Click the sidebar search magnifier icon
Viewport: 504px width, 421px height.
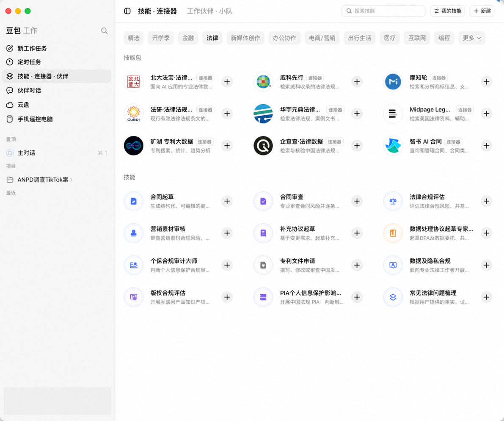pyautogui.click(x=104, y=30)
